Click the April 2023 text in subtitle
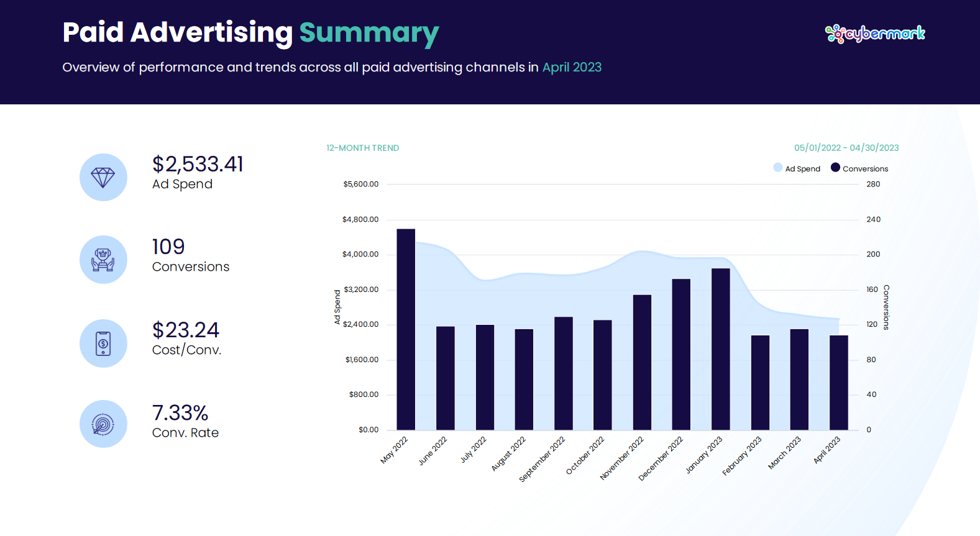The image size is (980, 536). 572,68
